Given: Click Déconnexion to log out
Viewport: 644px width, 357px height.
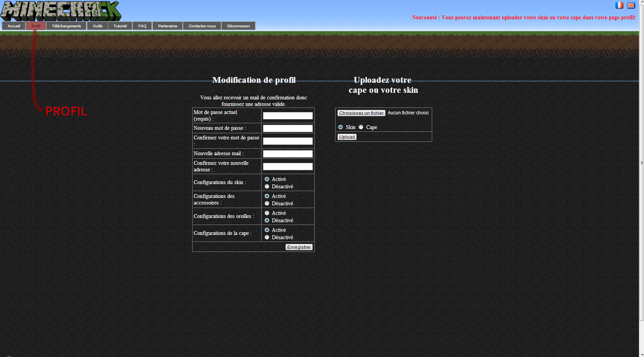Looking at the screenshot, I should 238,26.
